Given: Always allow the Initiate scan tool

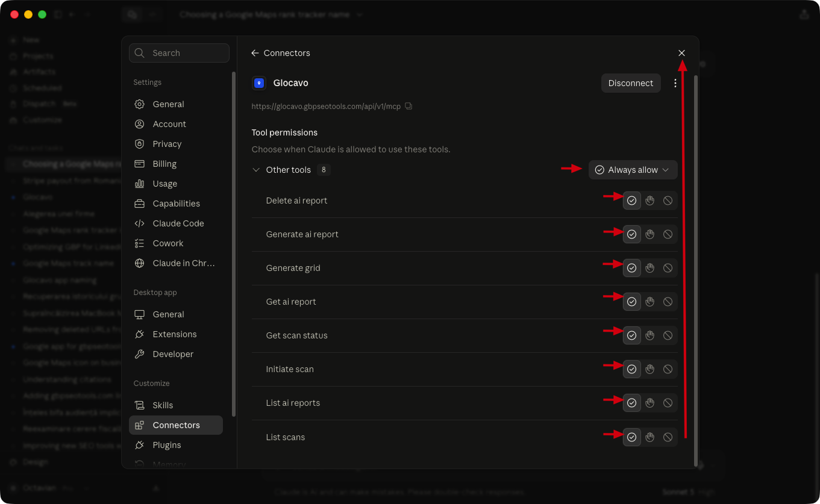Looking at the screenshot, I should pyautogui.click(x=631, y=369).
